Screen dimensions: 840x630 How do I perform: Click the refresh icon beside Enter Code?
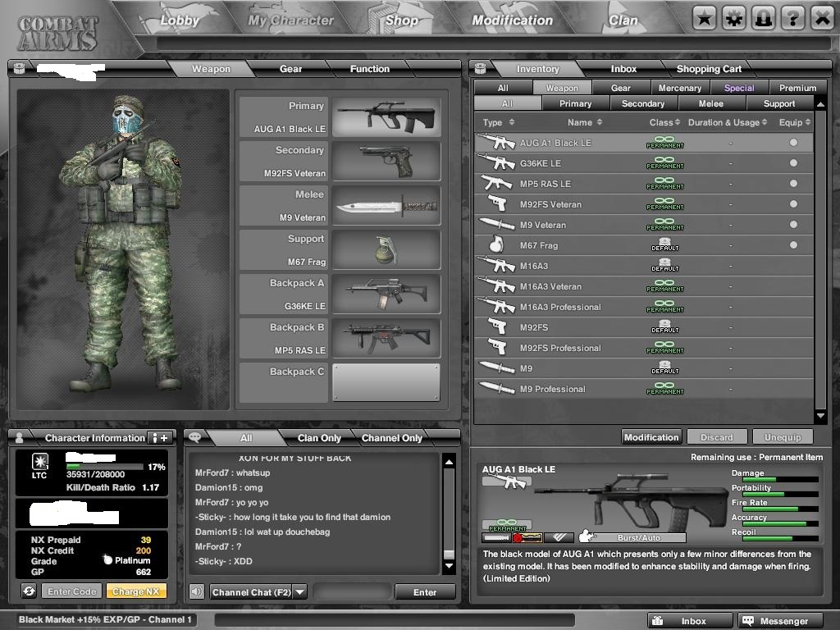(29, 591)
